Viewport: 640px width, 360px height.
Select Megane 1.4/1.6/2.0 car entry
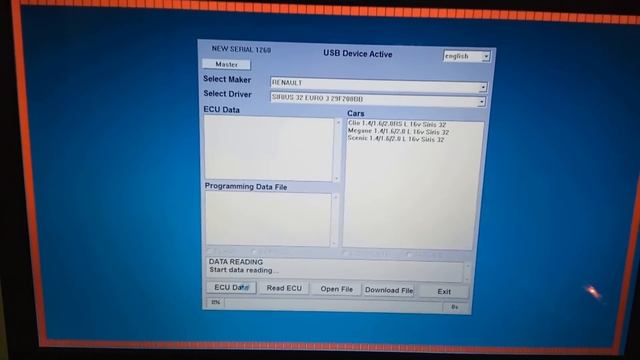[398, 132]
